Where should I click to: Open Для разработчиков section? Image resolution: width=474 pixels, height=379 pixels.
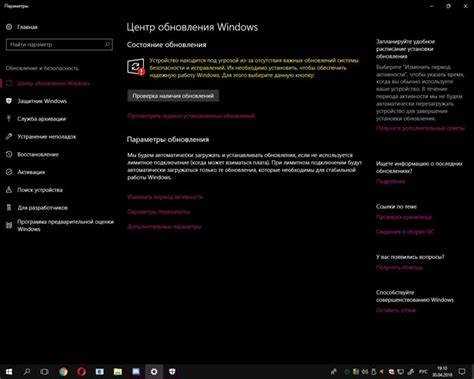pos(37,208)
